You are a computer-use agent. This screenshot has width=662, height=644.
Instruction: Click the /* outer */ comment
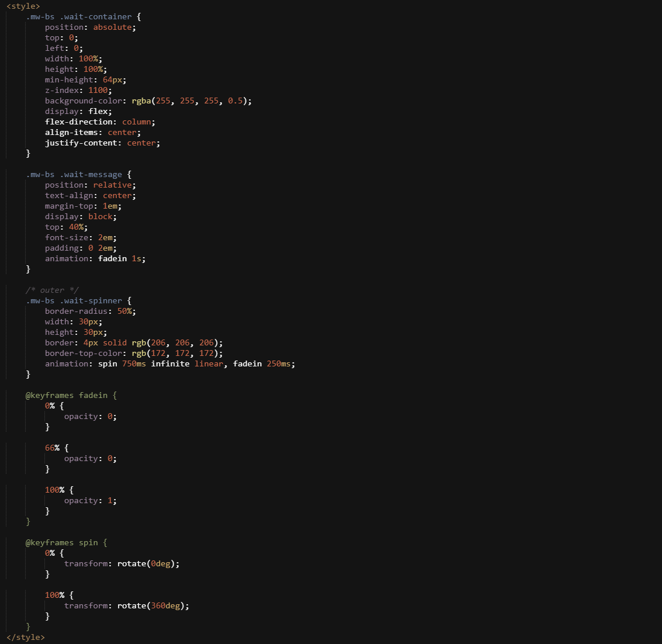coord(52,290)
